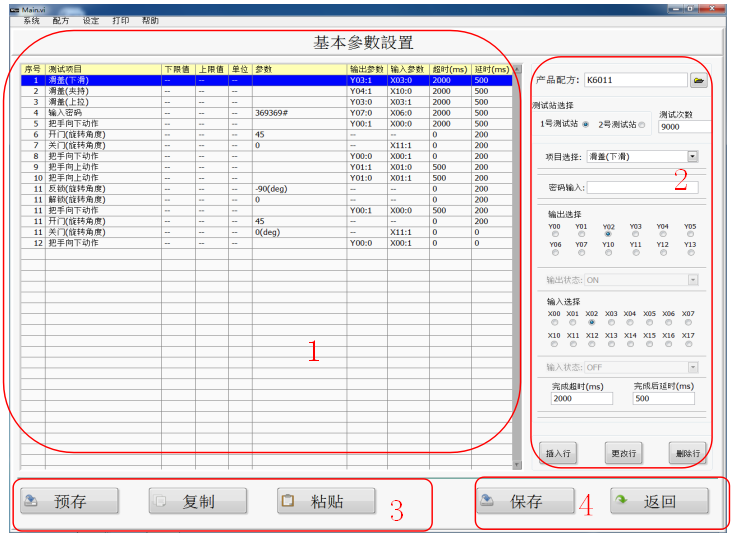Click the 删除行 button
This screenshot has height=543, width=737.
click(688, 453)
